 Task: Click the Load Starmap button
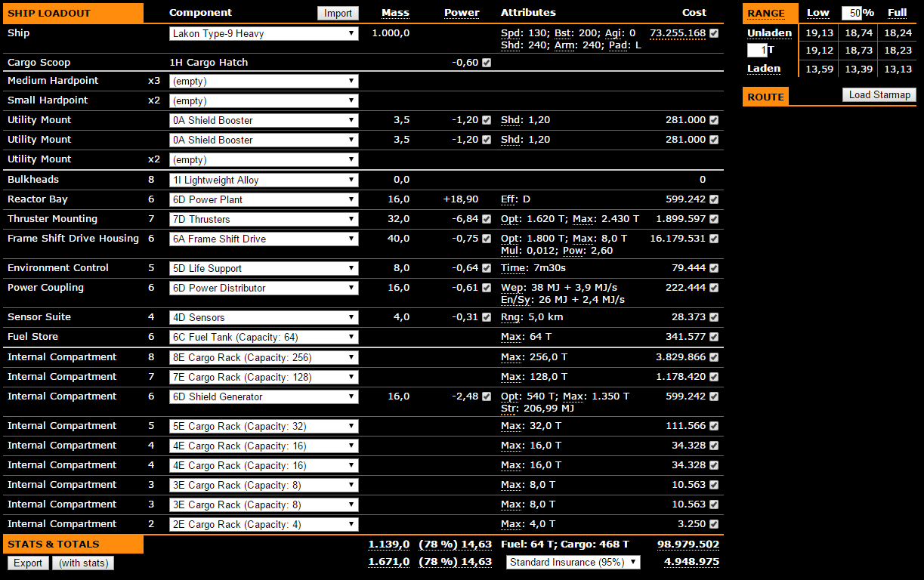(x=879, y=95)
